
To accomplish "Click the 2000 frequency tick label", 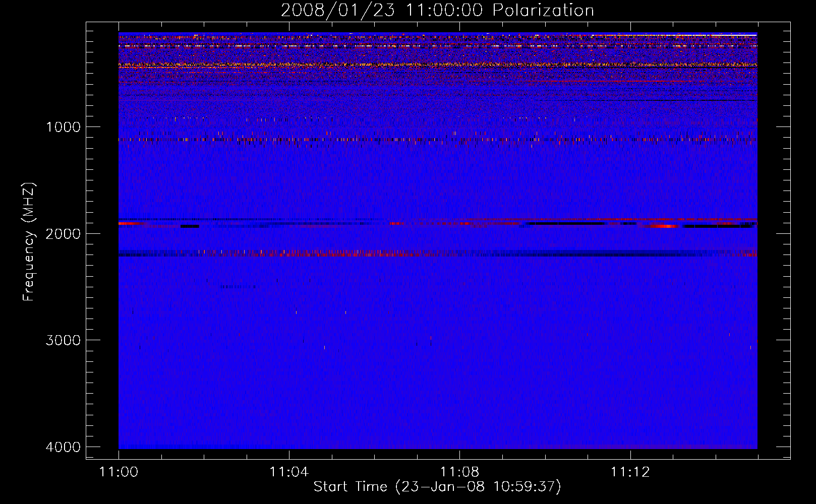I will pyautogui.click(x=63, y=234).
